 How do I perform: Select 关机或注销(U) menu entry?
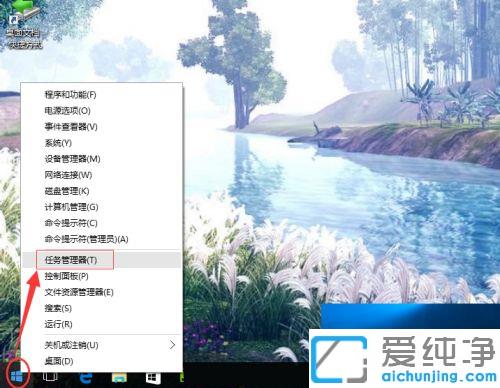tap(102, 345)
